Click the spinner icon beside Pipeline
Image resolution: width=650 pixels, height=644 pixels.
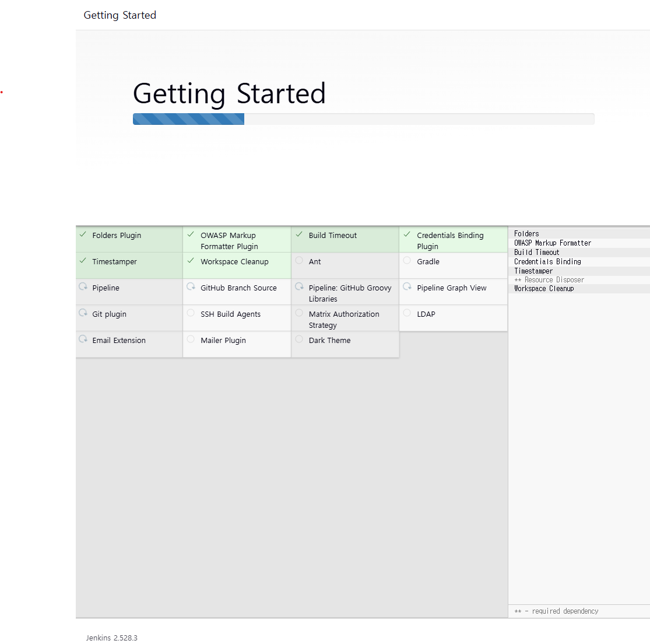(x=83, y=286)
